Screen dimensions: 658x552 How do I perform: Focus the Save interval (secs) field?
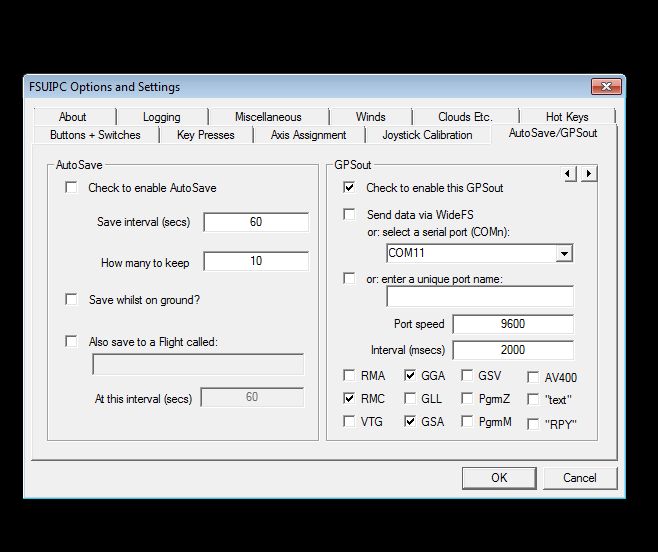(256, 222)
